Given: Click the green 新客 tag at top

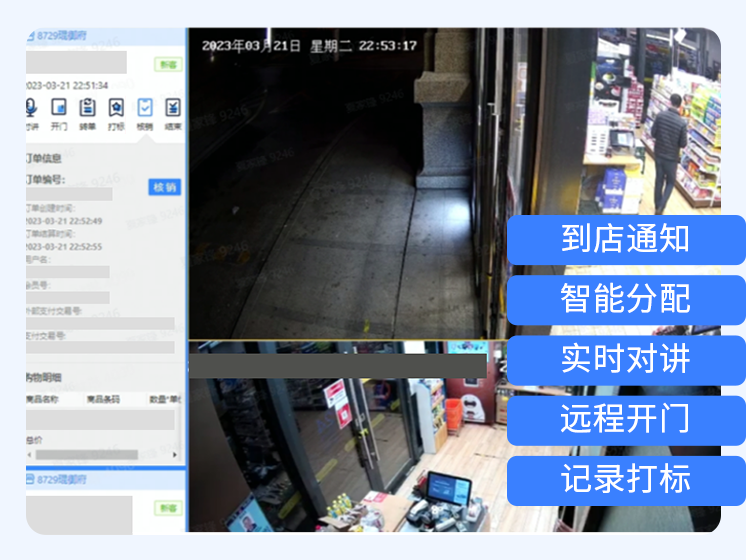Looking at the screenshot, I should pos(168,64).
